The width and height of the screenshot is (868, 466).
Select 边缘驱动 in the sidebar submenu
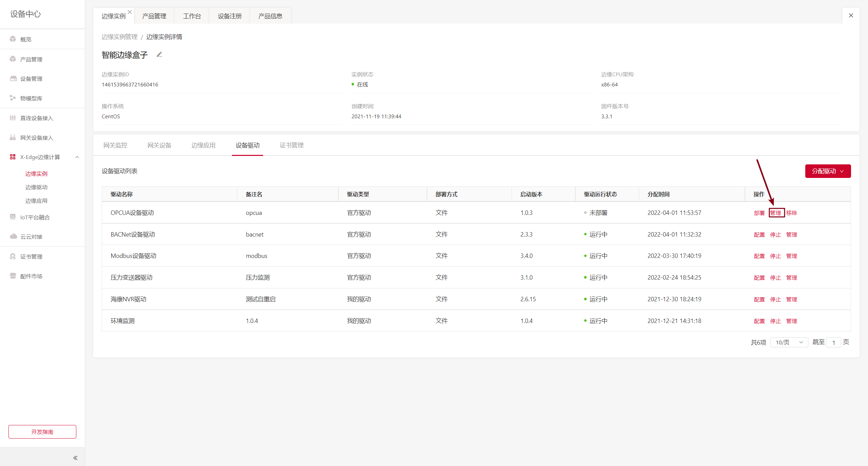[x=36, y=187]
